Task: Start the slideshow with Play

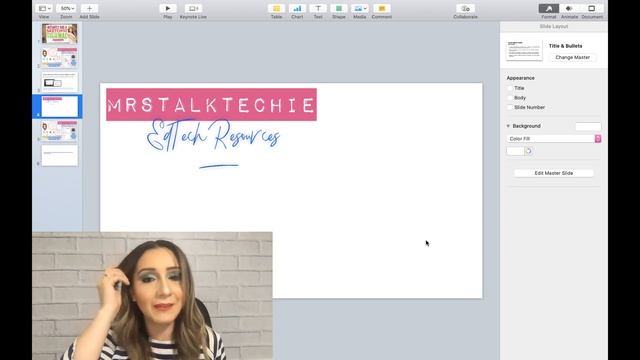Action: [x=167, y=9]
